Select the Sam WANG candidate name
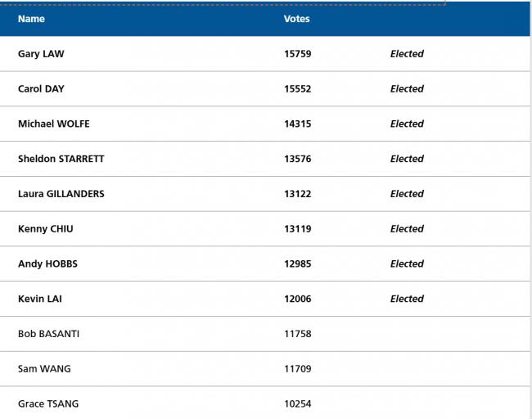Image resolution: width=532 pixels, height=419 pixels. 44,369
